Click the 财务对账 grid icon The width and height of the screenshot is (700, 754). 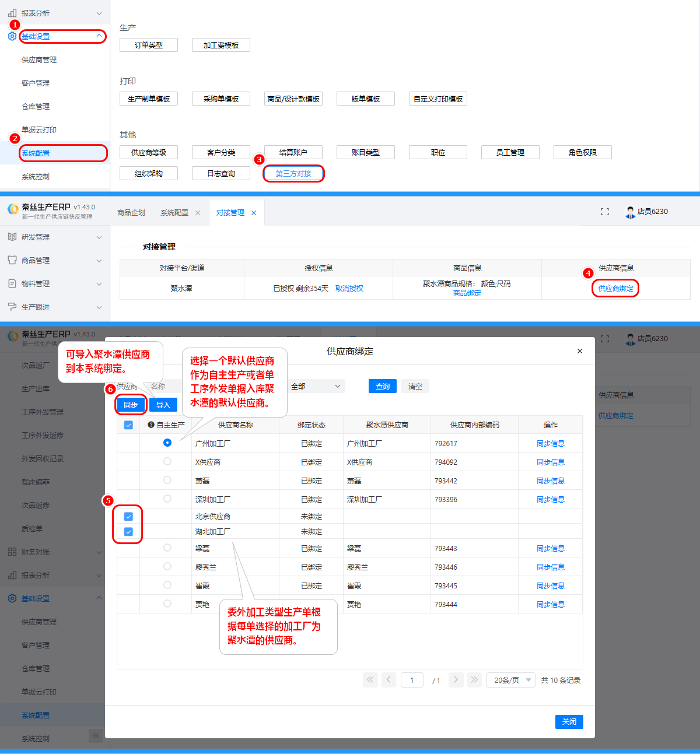(x=12, y=552)
